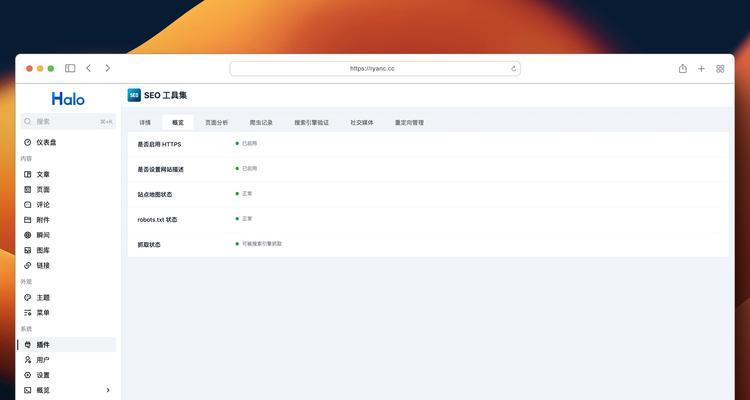Click 正常 status in the 站点地图 row
Screen dimensions: 750x400
(x=247, y=194)
